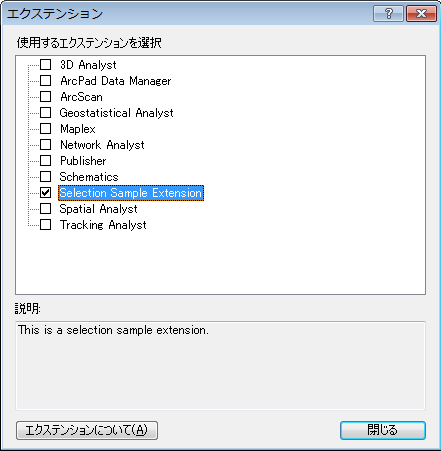Select the Spatial Analyst list item
This screenshot has height=451, width=441.
(x=98, y=209)
